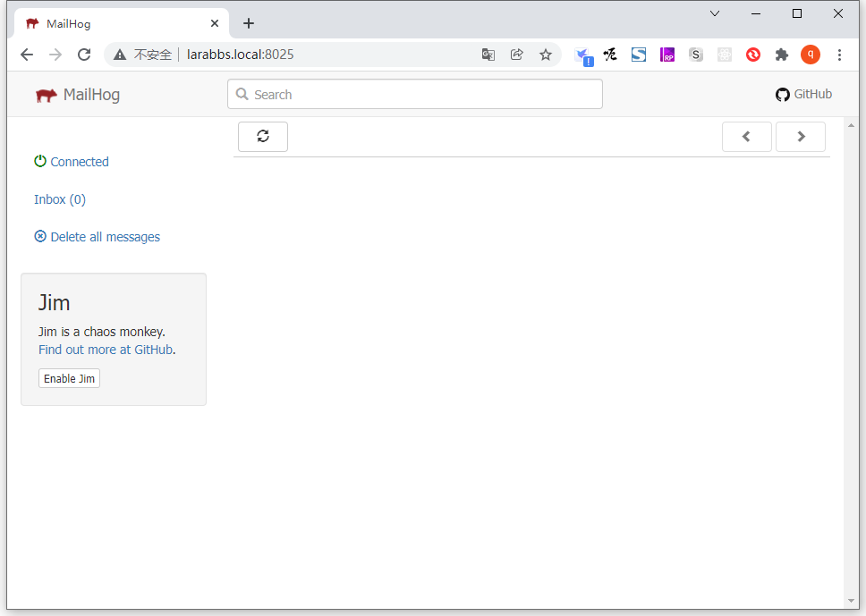866x616 pixels.
Task: Click the translate page icon
Action: pos(488,55)
